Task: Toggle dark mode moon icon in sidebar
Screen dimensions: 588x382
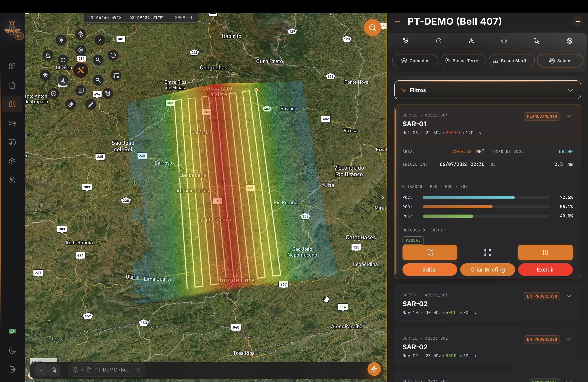Action: (12, 350)
